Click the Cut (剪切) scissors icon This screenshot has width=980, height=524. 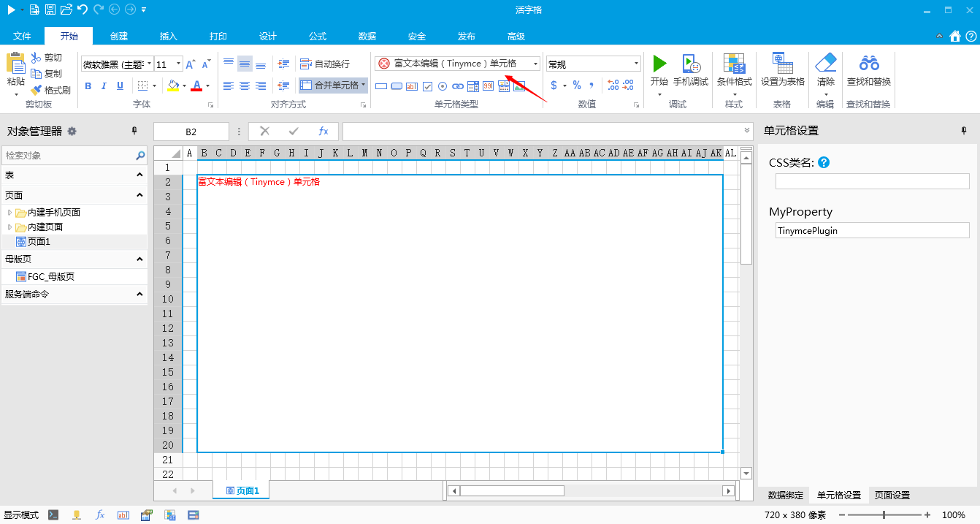[37, 58]
